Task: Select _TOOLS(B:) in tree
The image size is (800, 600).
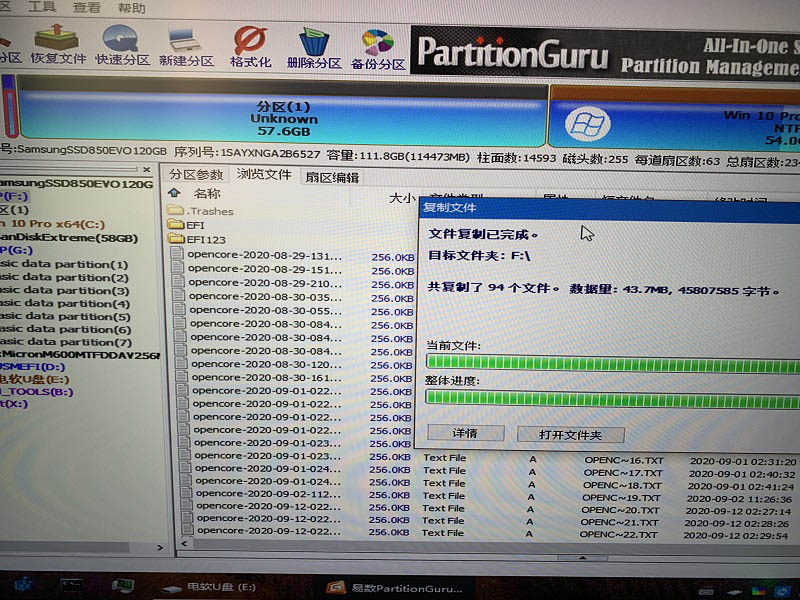Action: [37, 392]
